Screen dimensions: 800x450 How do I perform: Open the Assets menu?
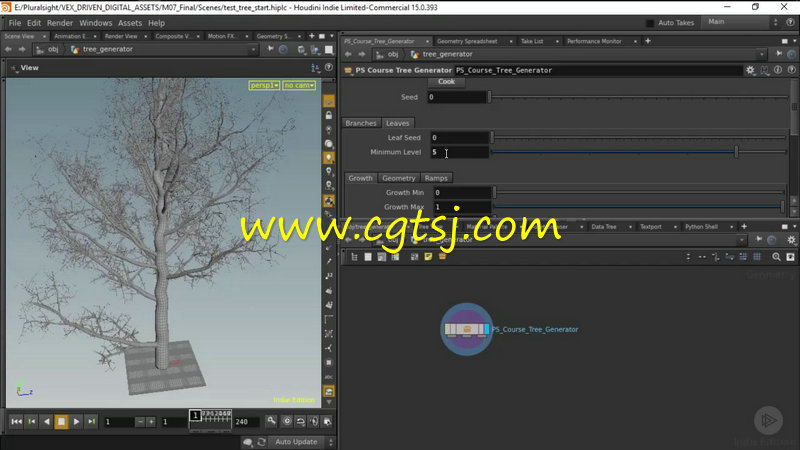tap(130, 23)
